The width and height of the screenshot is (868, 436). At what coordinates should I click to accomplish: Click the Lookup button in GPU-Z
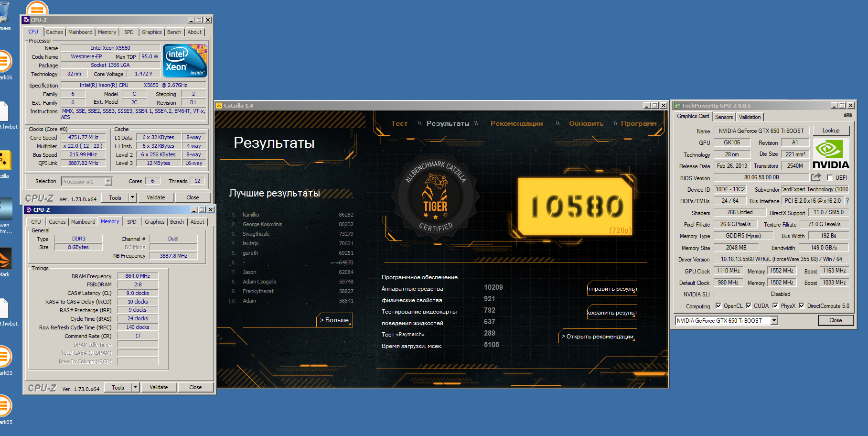(x=831, y=131)
